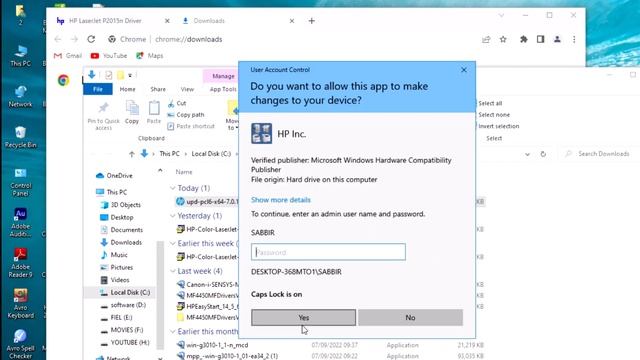Viewport: 640px width, 360px height.
Task: Select win-g3010-1_1-n_mcd file
Action: tap(212, 345)
